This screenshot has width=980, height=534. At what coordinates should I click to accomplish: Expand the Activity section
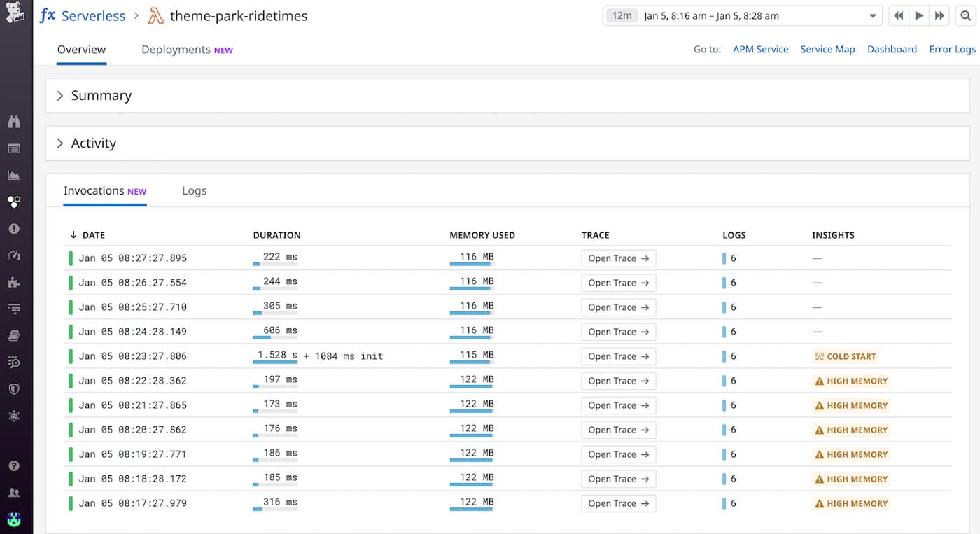coord(93,143)
